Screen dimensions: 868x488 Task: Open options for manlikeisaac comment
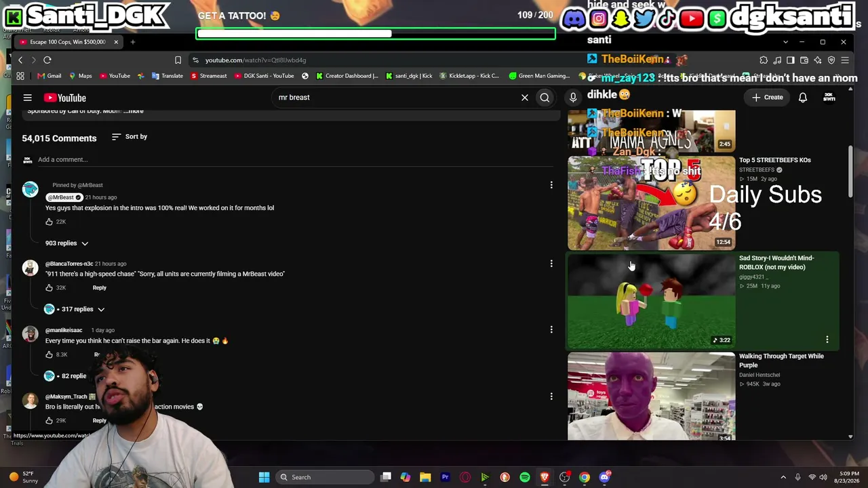[x=551, y=329]
